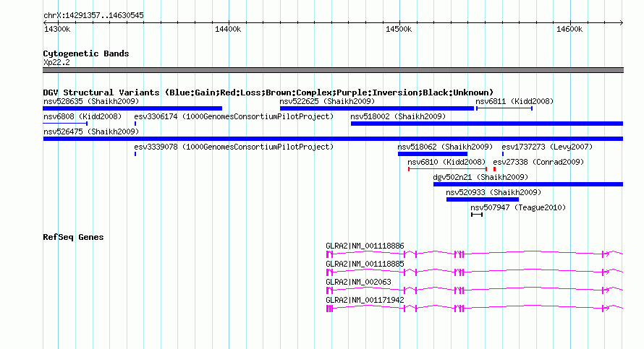
Task: Click the Xp22.2 band label
Action: [56, 62]
